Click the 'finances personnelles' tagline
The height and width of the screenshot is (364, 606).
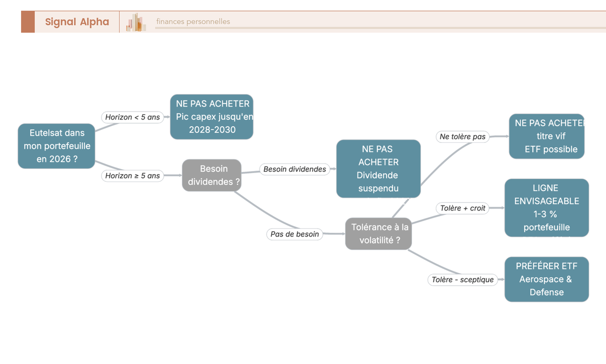(x=193, y=22)
